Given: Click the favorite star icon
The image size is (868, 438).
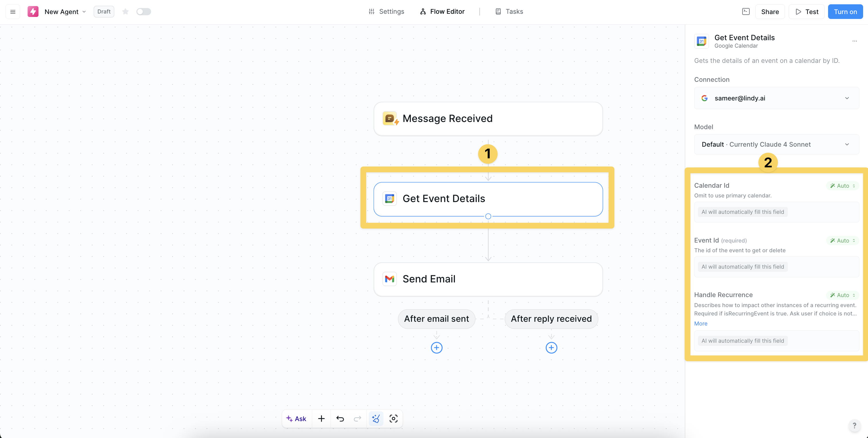Looking at the screenshot, I should pos(125,12).
